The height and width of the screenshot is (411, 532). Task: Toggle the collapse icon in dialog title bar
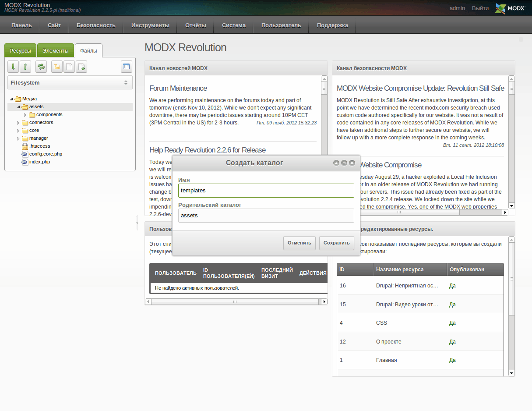(x=336, y=163)
